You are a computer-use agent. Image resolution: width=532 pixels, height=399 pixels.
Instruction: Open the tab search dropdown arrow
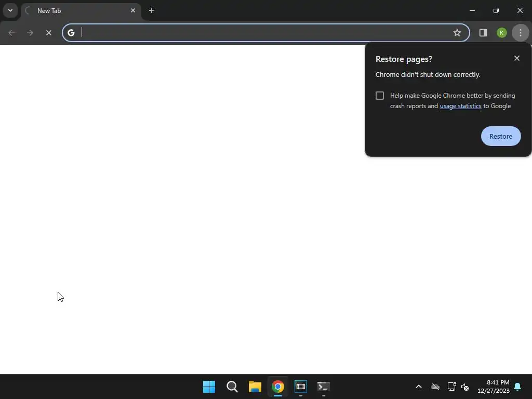(x=10, y=10)
